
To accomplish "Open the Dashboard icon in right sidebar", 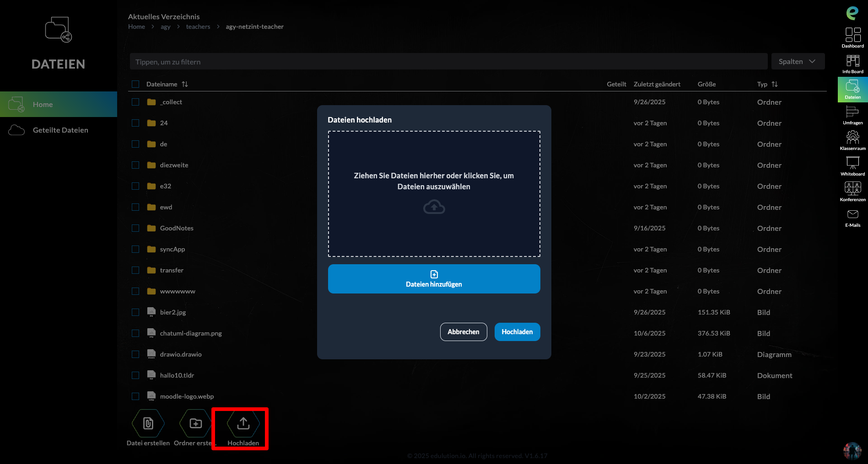I will (852, 37).
